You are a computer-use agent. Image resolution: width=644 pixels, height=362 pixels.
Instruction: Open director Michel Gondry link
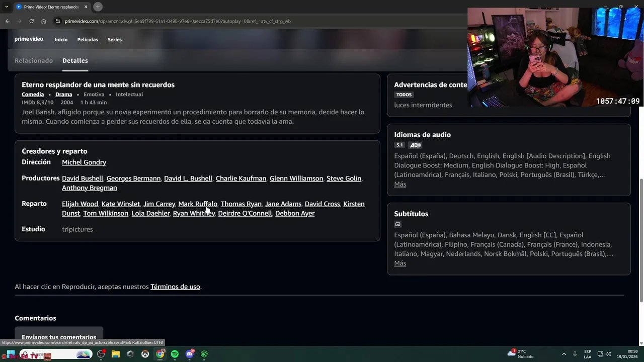tap(84, 162)
